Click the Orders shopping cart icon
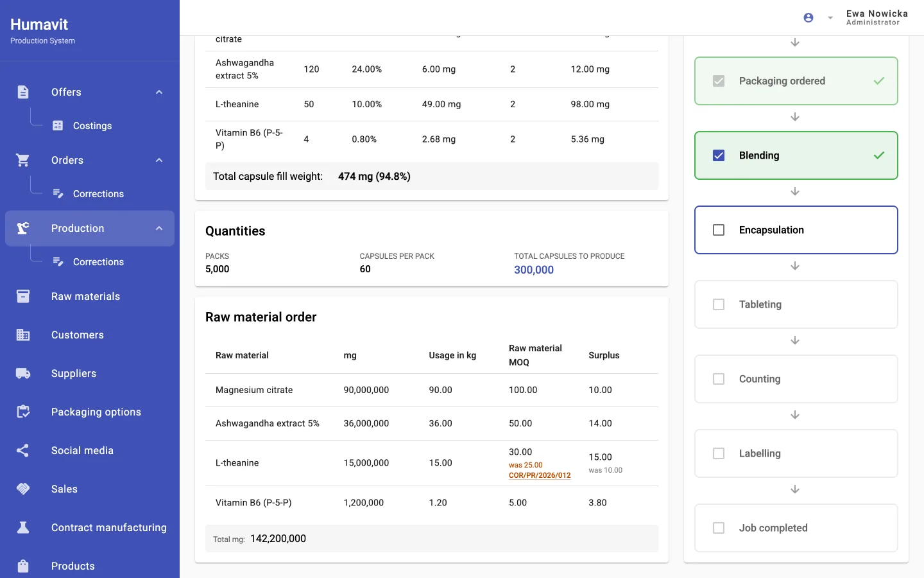 click(x=23, y=160)
